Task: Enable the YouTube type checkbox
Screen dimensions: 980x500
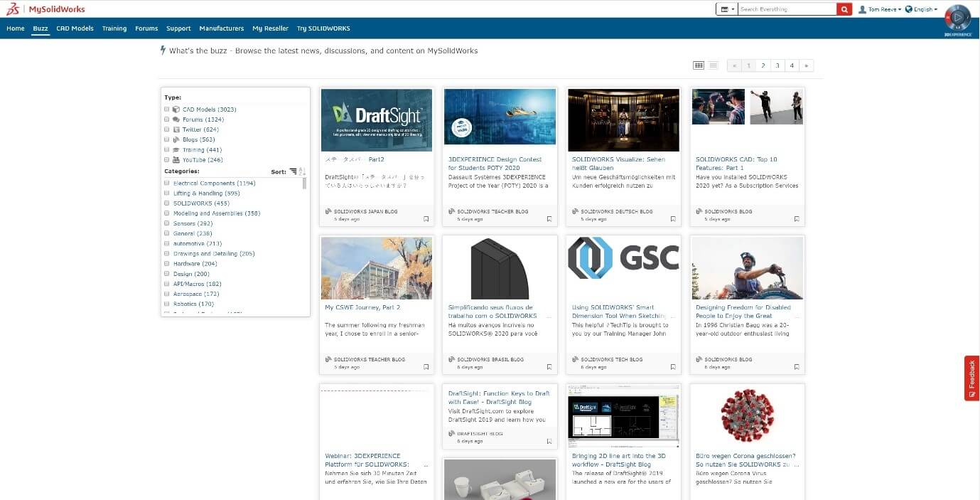Action: tap(167, 160)
